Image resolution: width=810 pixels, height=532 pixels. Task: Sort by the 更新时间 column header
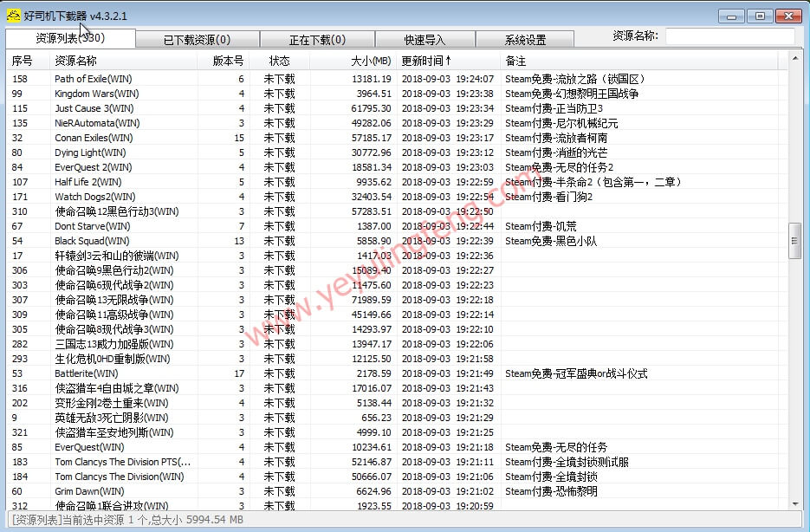pyautogui.click(x=449, y=61)
